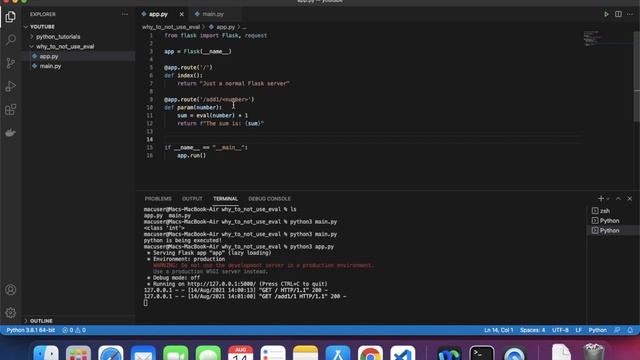640x360 pixels.
Task: Open main.py in the Explorer tree
Action: (x=50, y=66)
